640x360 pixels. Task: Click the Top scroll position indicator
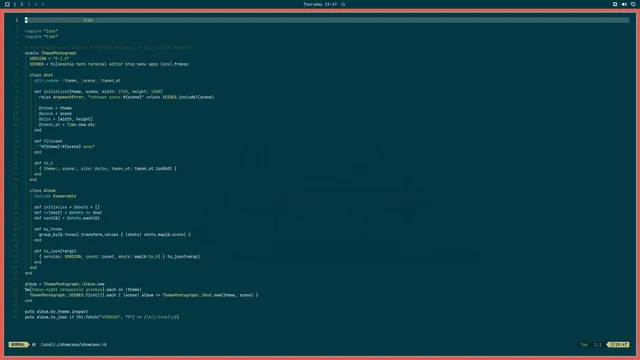tap(584, 344)
